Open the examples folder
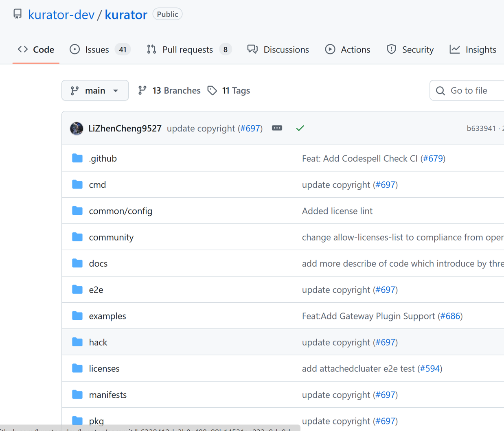Image resolution: width=504 pixels, height=431 pixels. (107, 316)
